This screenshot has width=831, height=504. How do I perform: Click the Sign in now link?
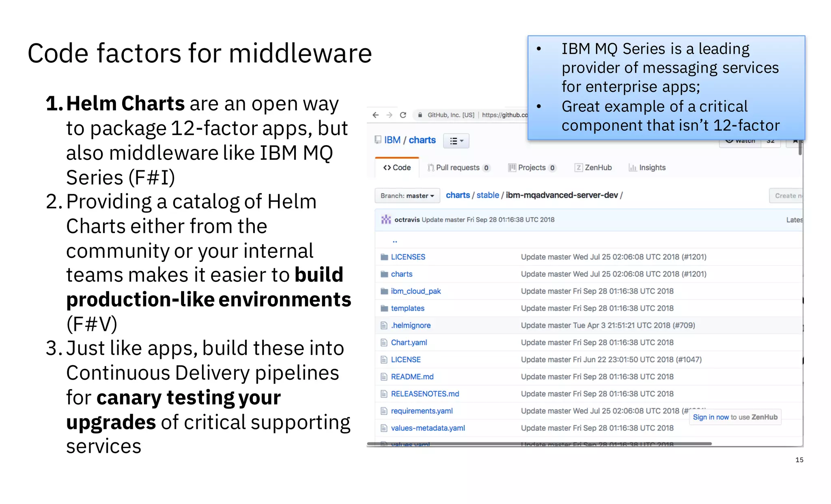[x=710, y=417]
